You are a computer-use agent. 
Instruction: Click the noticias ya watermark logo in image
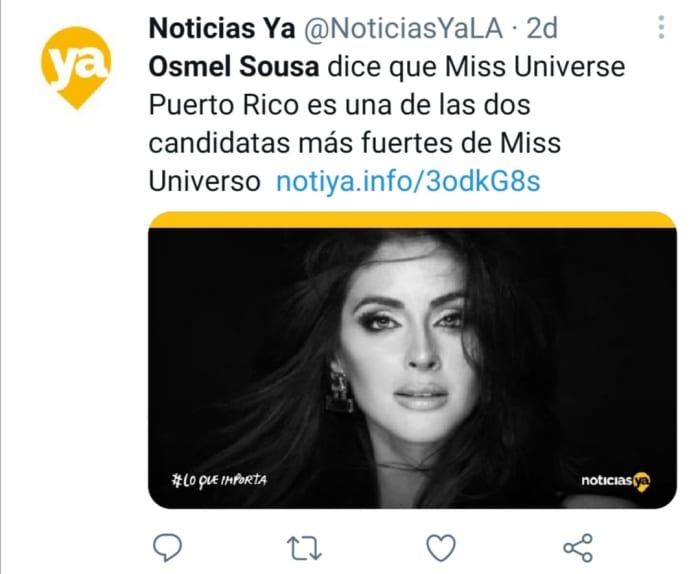(x=616, y=481)
